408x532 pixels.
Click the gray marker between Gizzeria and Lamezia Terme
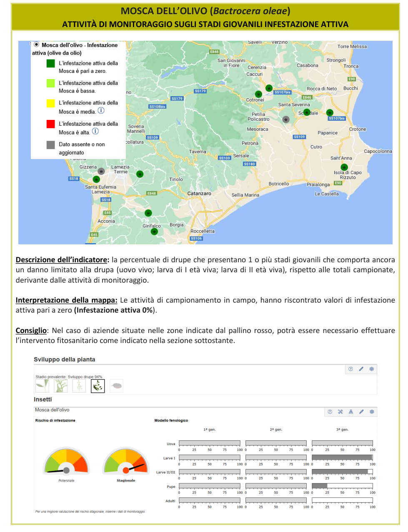point(101,171)
